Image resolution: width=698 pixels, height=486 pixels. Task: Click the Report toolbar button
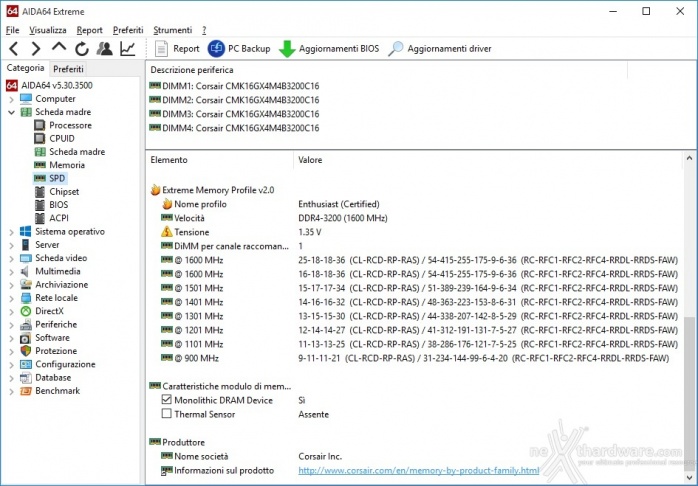(x=178, y=49)
